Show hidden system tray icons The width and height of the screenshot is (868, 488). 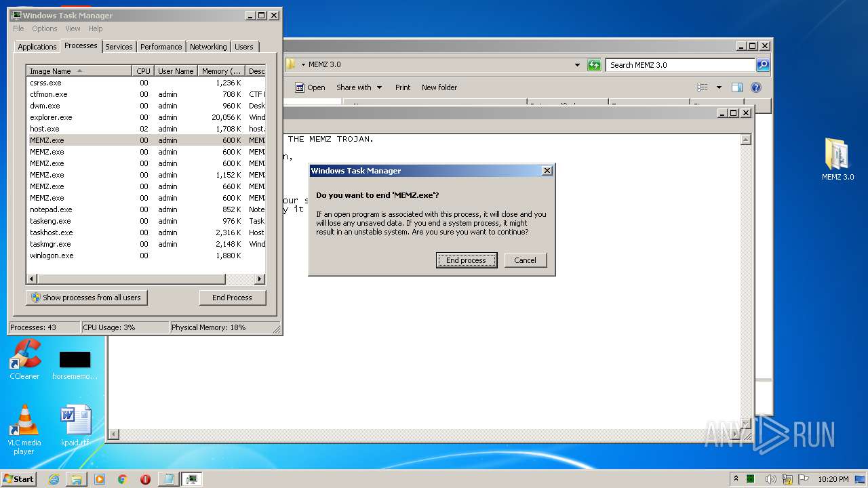click(736, 479)
